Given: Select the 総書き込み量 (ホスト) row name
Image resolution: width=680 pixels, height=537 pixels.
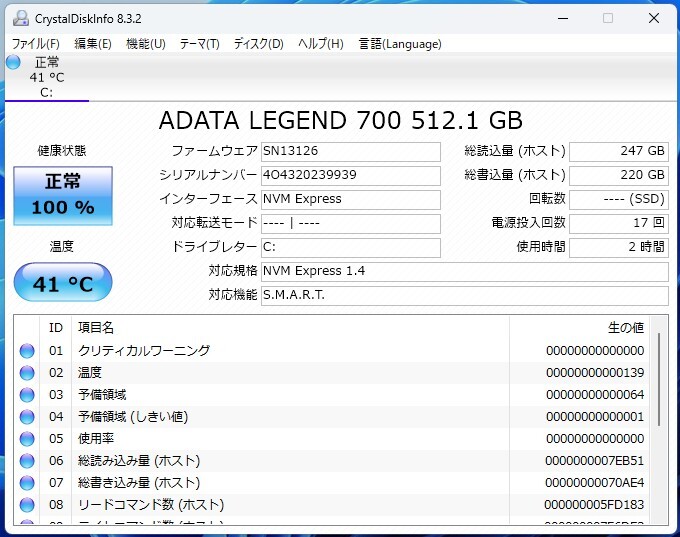Looking at the screenshot, I should coord(139,483).
